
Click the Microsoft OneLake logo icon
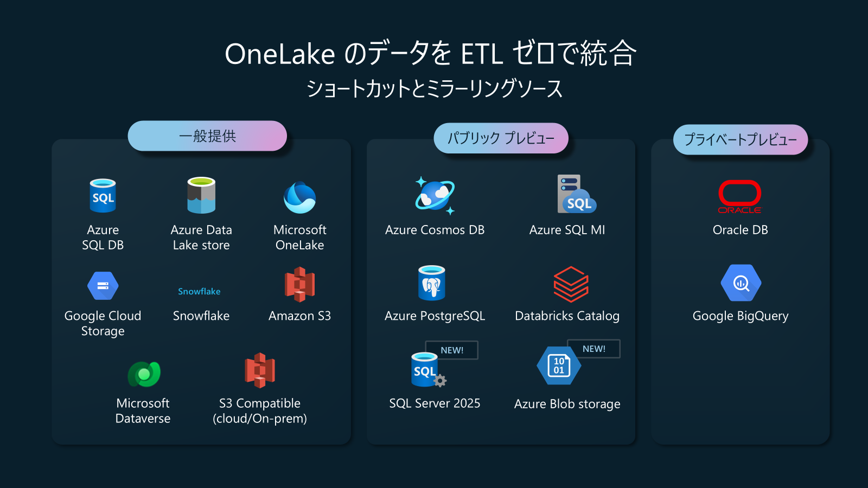click(x=300, y=197)
